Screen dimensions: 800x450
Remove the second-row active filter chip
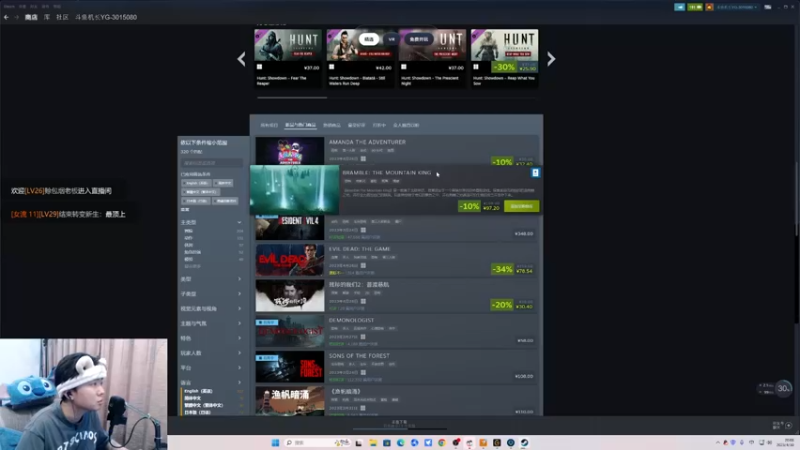pos(200,192)
